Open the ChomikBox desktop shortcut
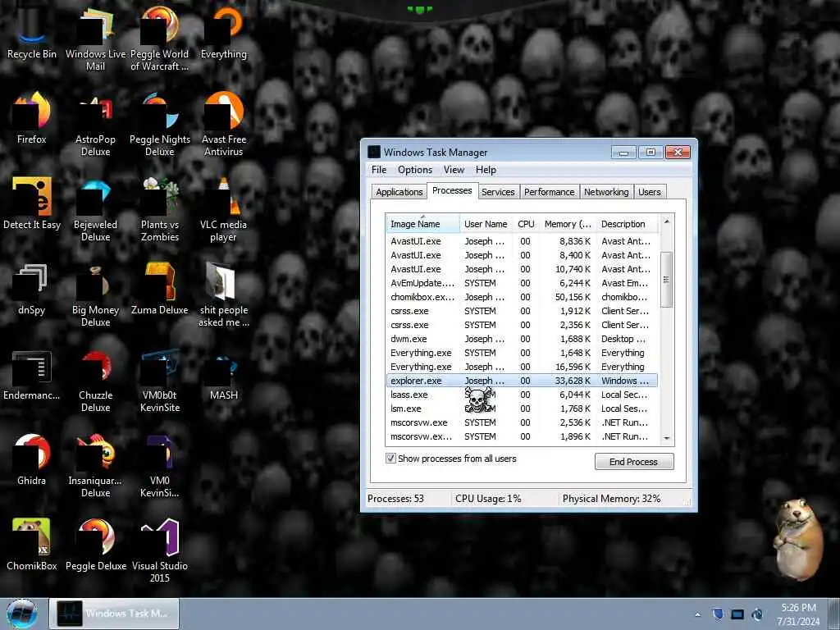The width and height of the screenshot is (840, 630). click(x=32, y=543)
